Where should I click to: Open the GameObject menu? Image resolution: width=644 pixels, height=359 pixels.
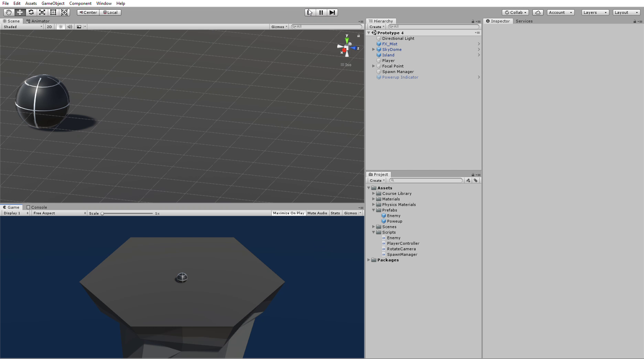[x=53, y=3]
